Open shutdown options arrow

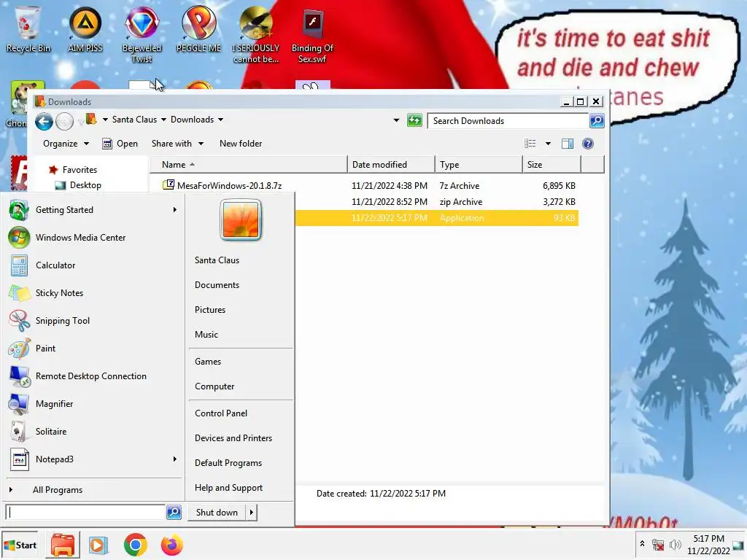(x=252, y=513)
